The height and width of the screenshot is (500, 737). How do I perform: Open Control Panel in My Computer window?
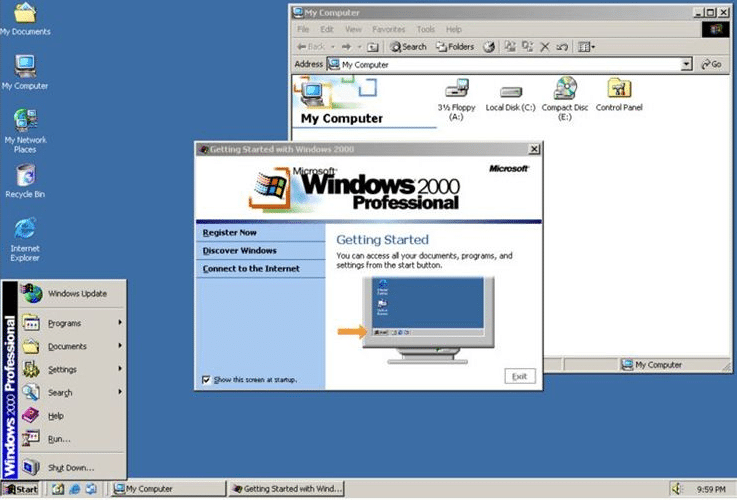click(x=619, y=95)
